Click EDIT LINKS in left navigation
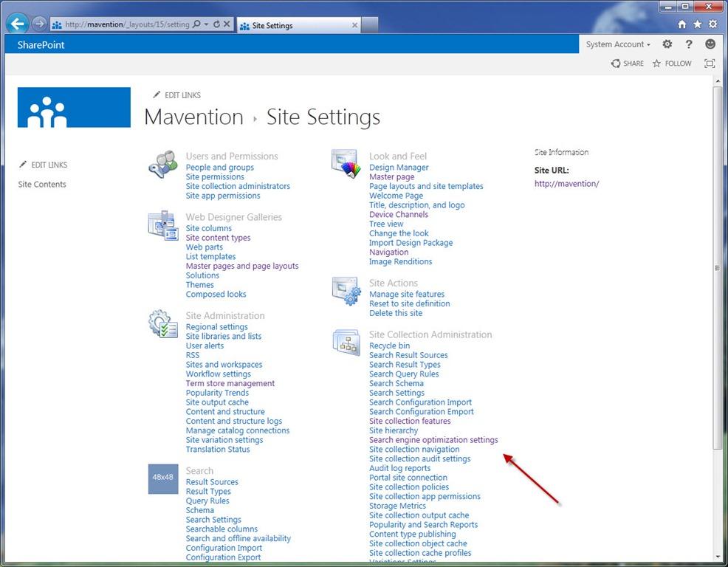The height and width of the screenshot is (567, 728). coord(43,165)
